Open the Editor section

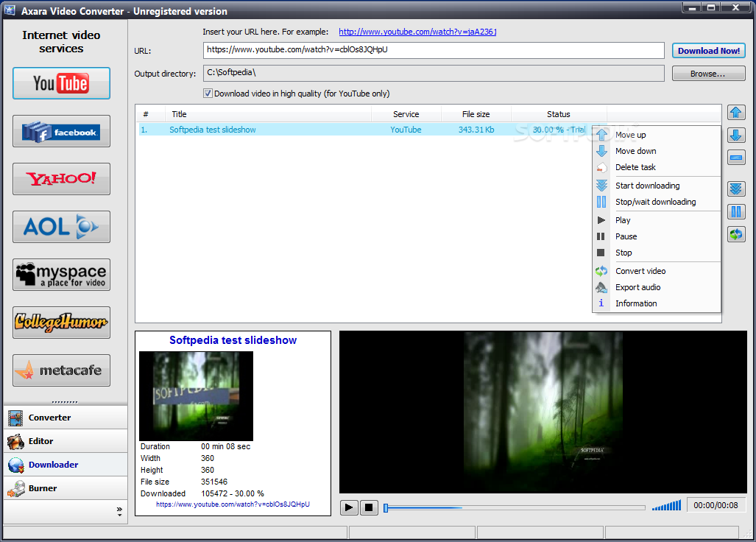66,441
